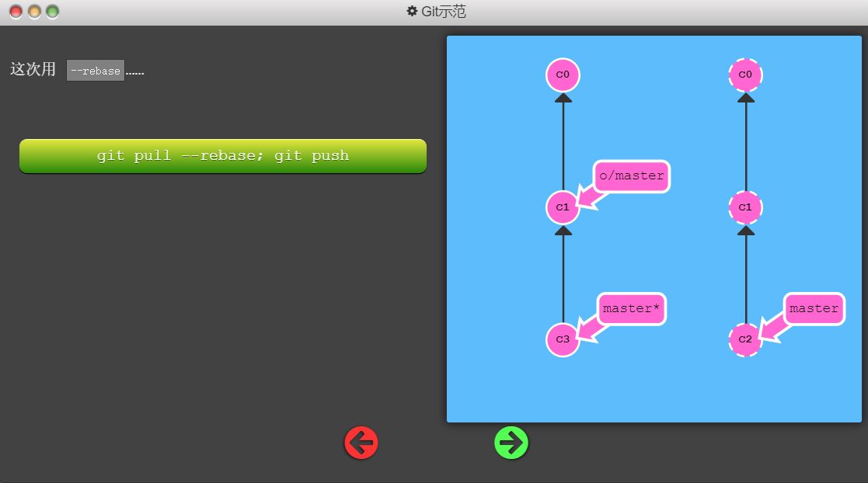Select remote dashed commit node c1
This screenshot has height=483, width=868.
745,207
